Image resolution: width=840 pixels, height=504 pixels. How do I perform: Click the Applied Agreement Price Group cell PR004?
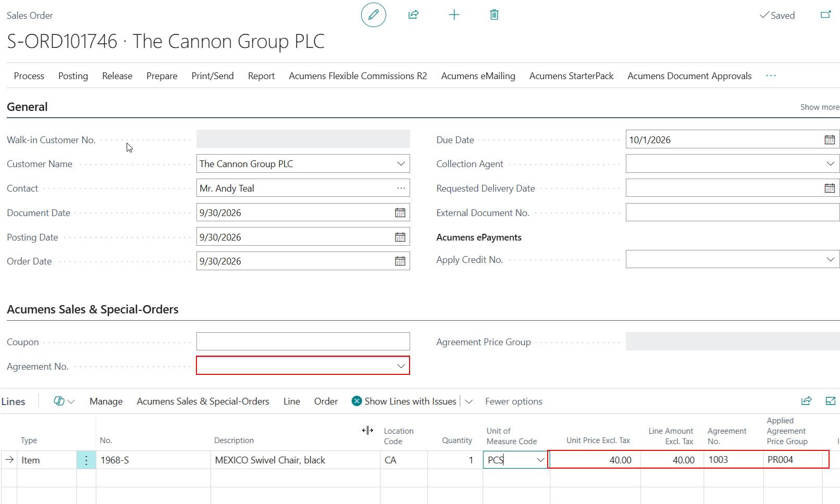tap(793, 460)
